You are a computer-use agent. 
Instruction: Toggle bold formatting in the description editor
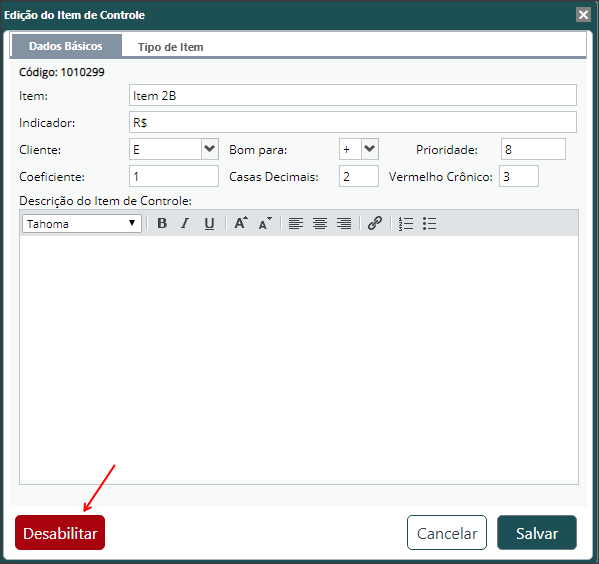coord(162,223)
